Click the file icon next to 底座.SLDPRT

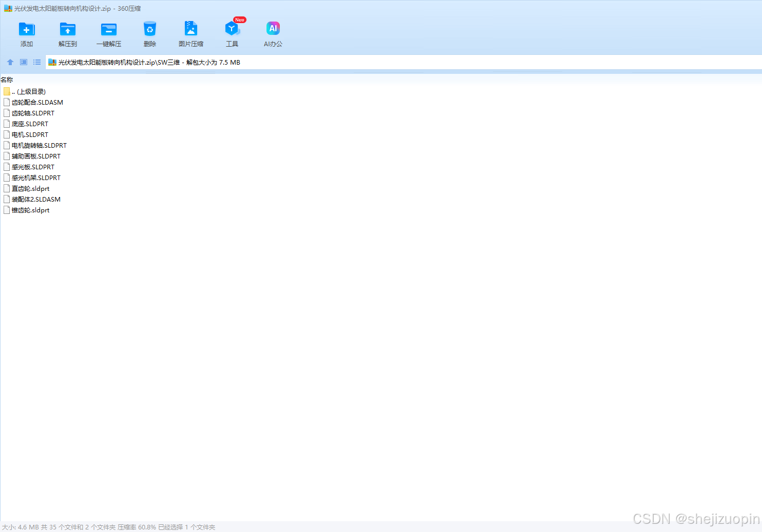click(x=7, y=124)
